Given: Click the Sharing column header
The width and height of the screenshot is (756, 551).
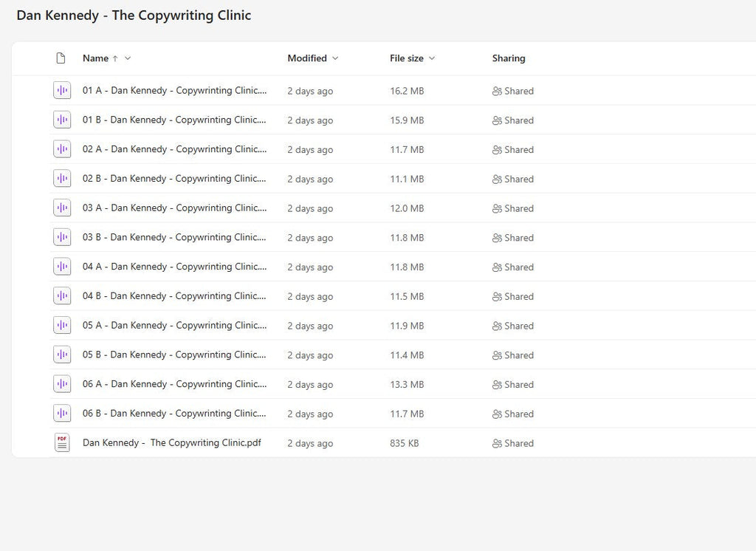Looking at the screenshot, I should click(509, 58).
